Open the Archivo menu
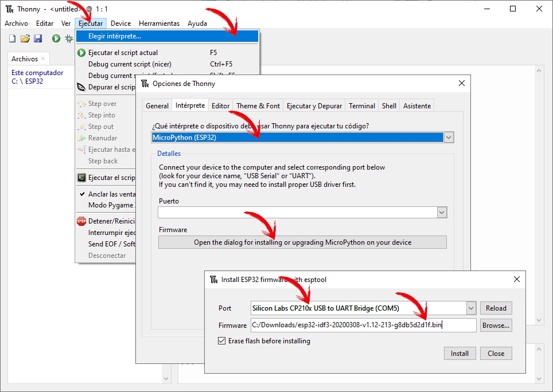553x392 pixels. coord(16,23)
